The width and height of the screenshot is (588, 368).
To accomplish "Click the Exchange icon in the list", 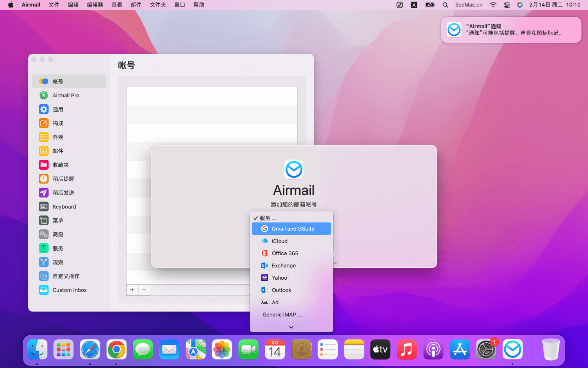I will click(265, 265).
